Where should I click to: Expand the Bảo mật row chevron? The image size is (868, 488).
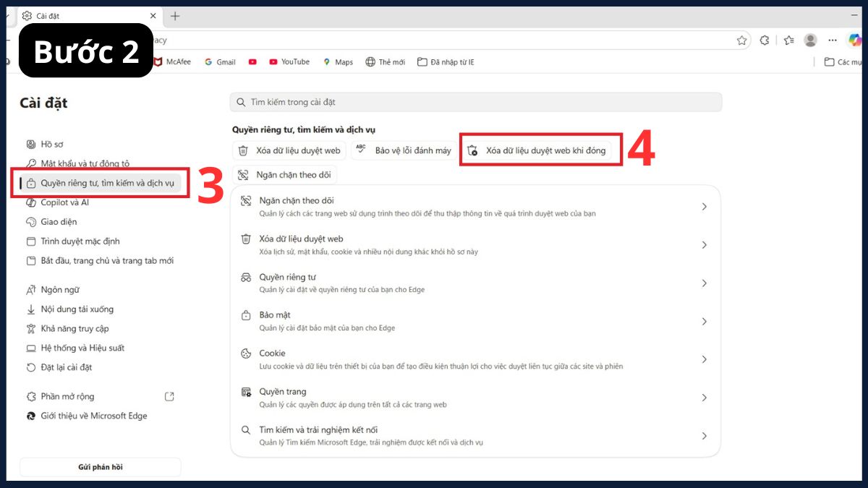click(704, 322)
